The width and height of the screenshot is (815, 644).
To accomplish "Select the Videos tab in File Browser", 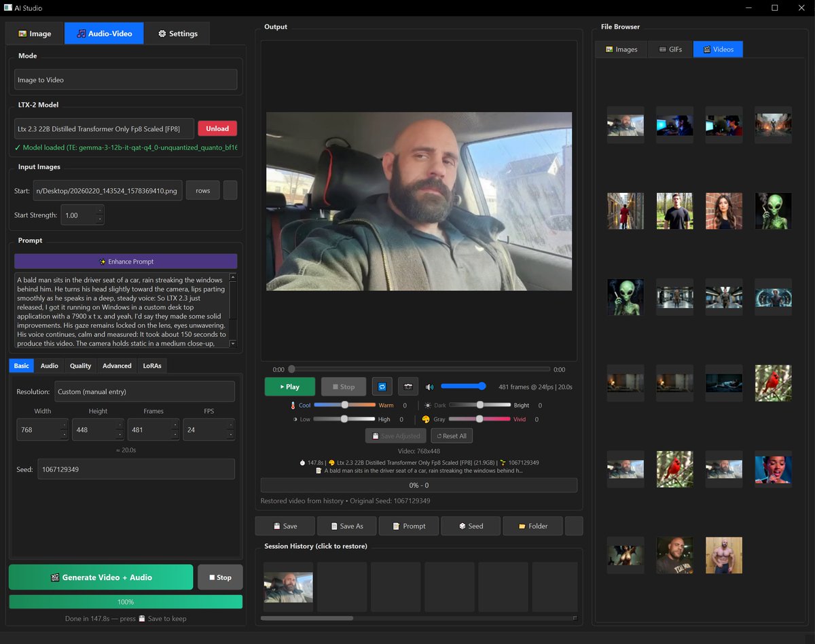I will pos(718,49).
